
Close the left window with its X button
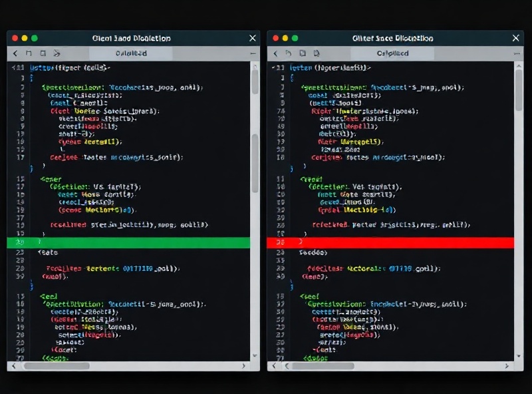pos(253,38)
